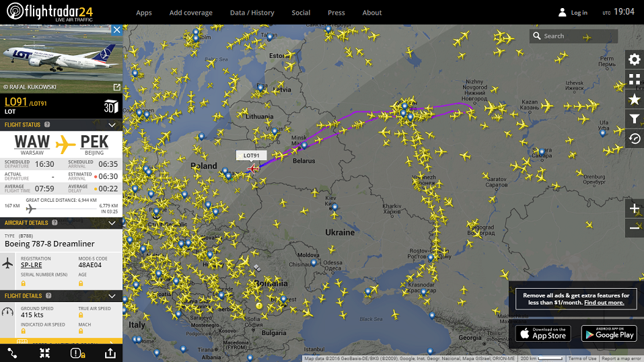Click the lock under True Air Speed
The width and height of the screenshot is (644, 362).
[81, 315]
